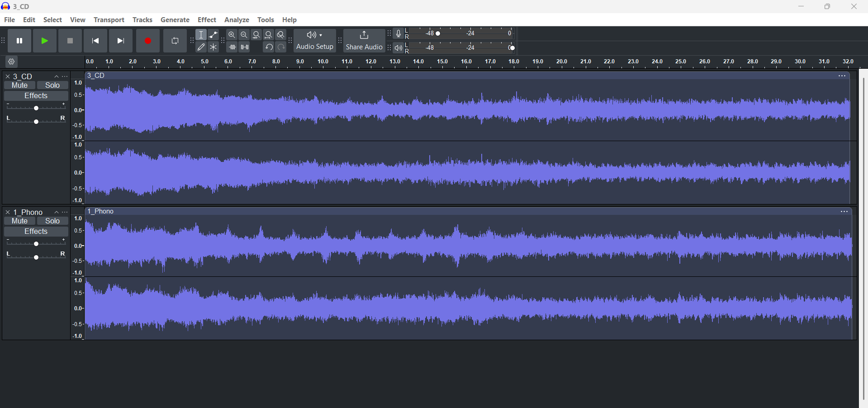Click the Redo arrow icon
This screenshot has height=408, width=868.
click(x=281, y=47)
